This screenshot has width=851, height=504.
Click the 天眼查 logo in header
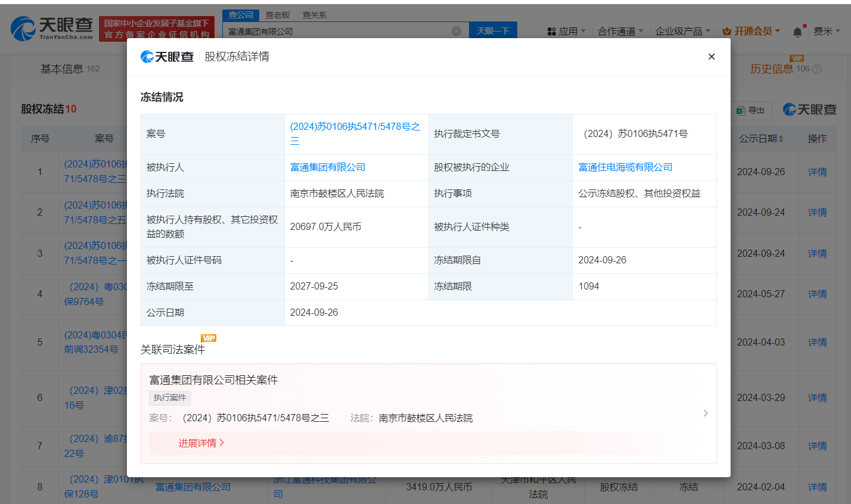52,28
